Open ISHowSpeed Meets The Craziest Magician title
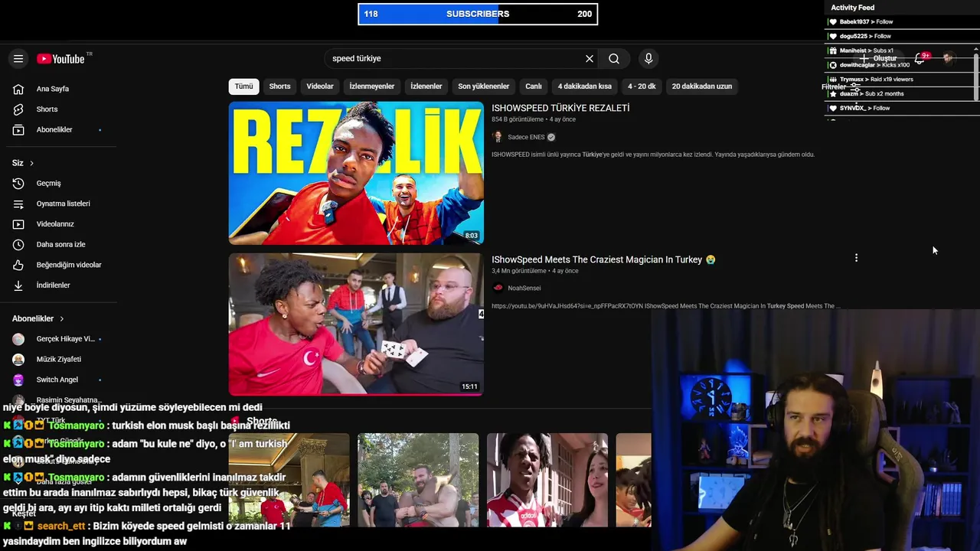This screenshot has height=551, width=980. (603, 260)
